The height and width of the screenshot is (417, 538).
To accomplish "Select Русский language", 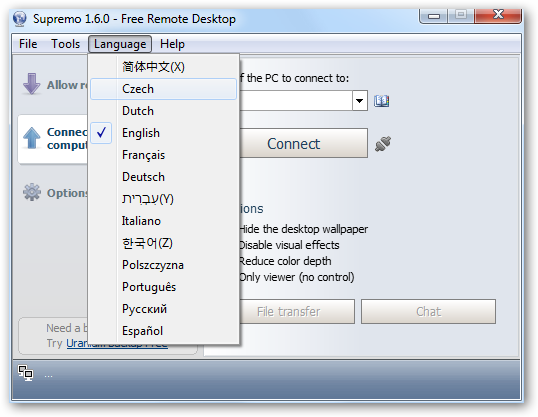I will point(163,309).
